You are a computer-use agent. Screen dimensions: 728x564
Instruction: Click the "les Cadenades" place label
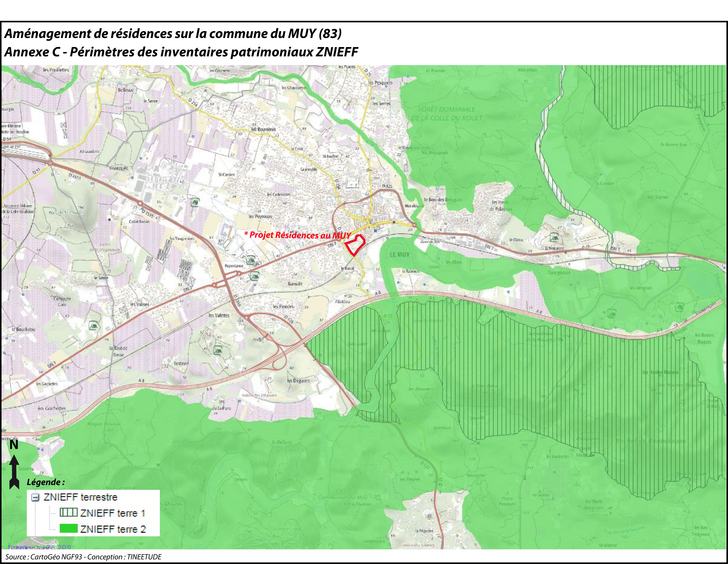click(279, 194)
